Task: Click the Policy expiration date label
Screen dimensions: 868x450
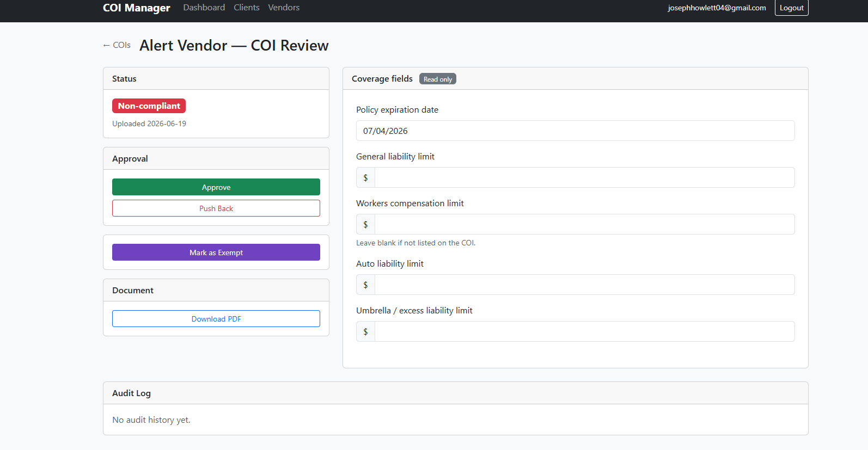Action: [397, 109]
